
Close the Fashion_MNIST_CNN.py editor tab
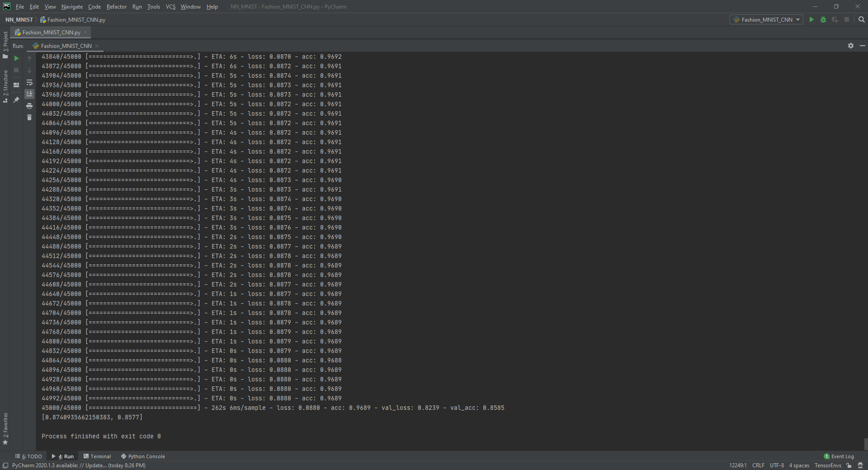click(85, 32)
